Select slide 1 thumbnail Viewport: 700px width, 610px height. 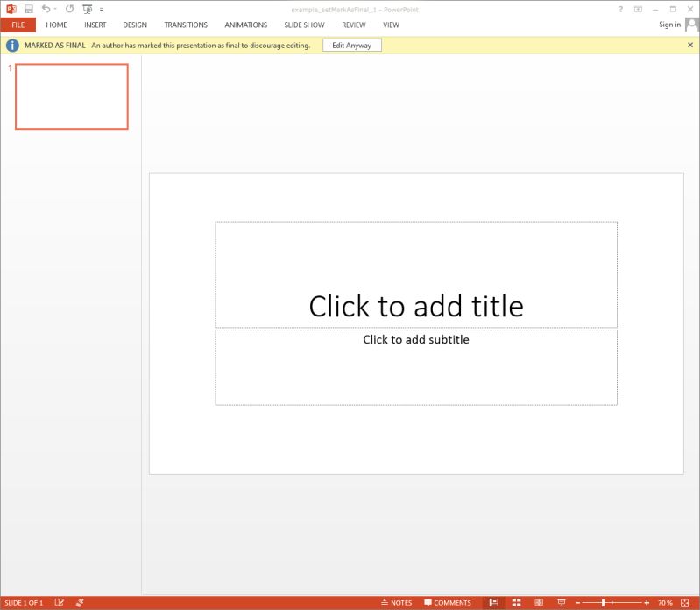click(72, 96)
